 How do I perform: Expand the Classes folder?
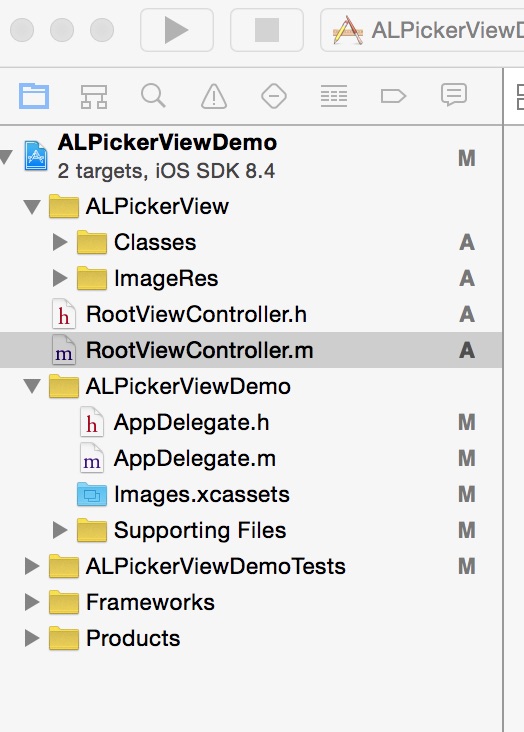pos(60,242)
